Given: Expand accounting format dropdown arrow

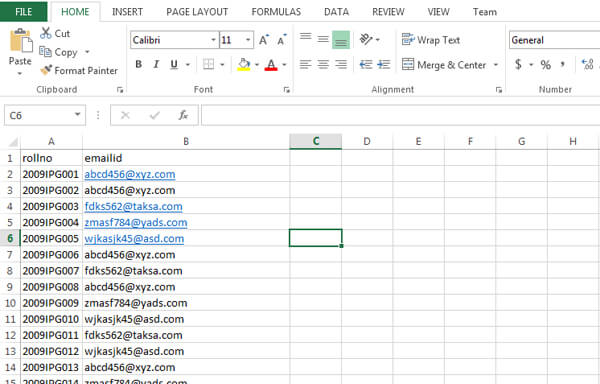Looking at the screenshot, I should coord(531,65).
